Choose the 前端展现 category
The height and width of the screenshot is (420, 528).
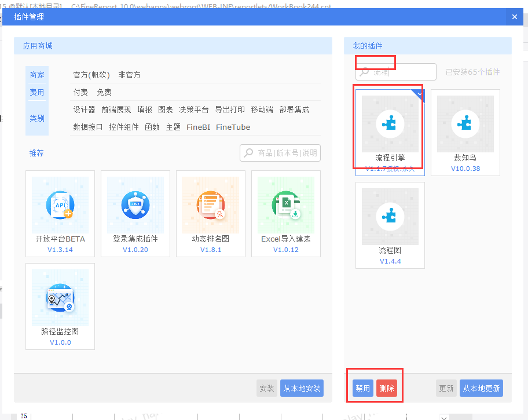[116, 109]
